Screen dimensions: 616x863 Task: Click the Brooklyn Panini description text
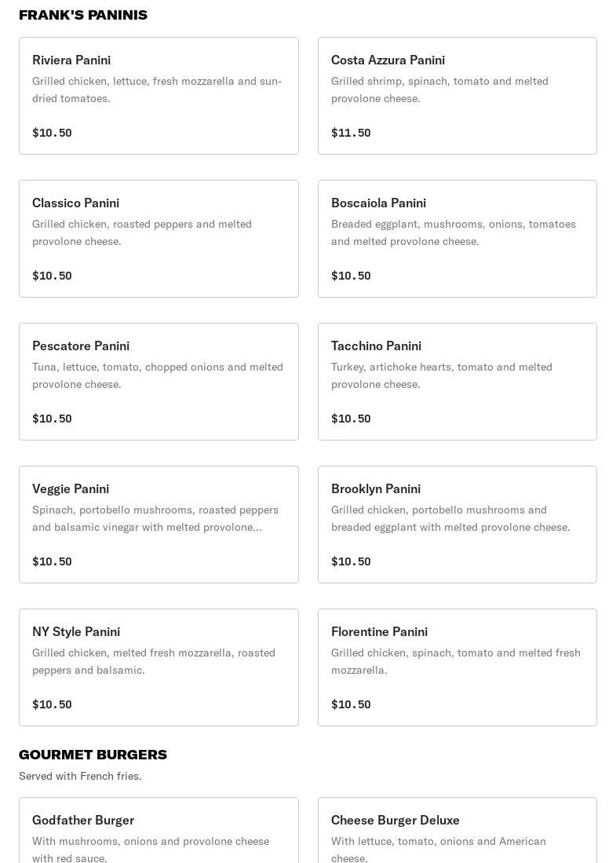click(x=450, y=518)
